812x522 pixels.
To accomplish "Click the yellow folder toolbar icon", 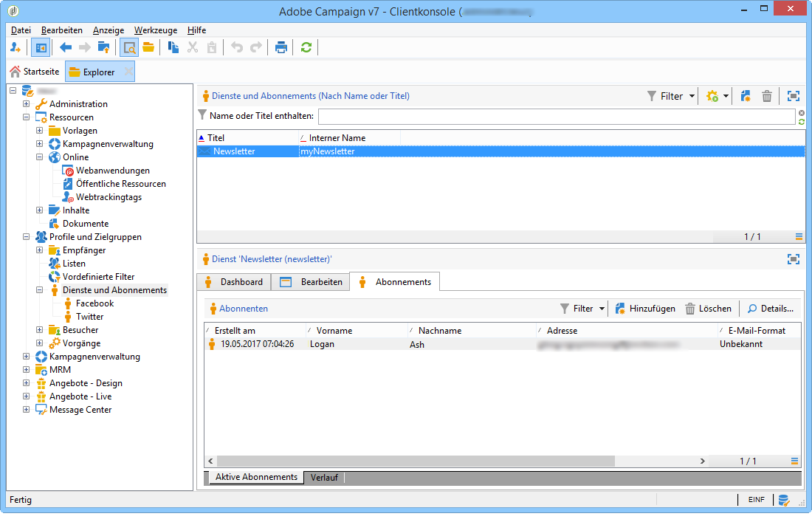I will [x=148, y=48].
